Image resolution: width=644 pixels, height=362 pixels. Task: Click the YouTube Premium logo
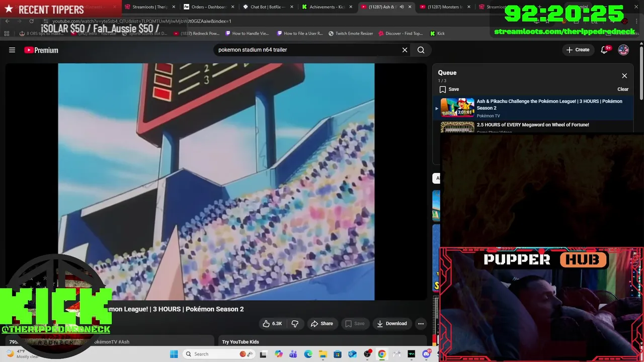coord(41,50)
